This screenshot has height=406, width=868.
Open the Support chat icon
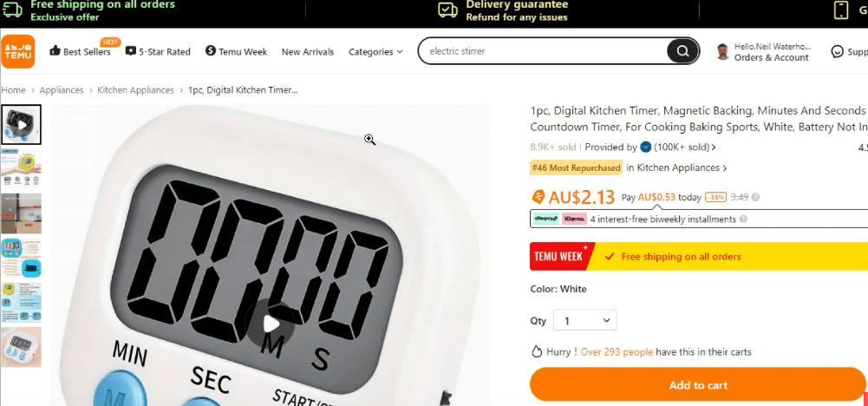pos(837,51)
